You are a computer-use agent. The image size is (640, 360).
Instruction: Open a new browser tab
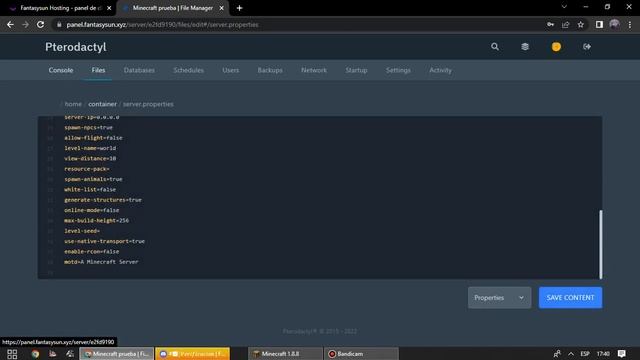pos(240,8)
